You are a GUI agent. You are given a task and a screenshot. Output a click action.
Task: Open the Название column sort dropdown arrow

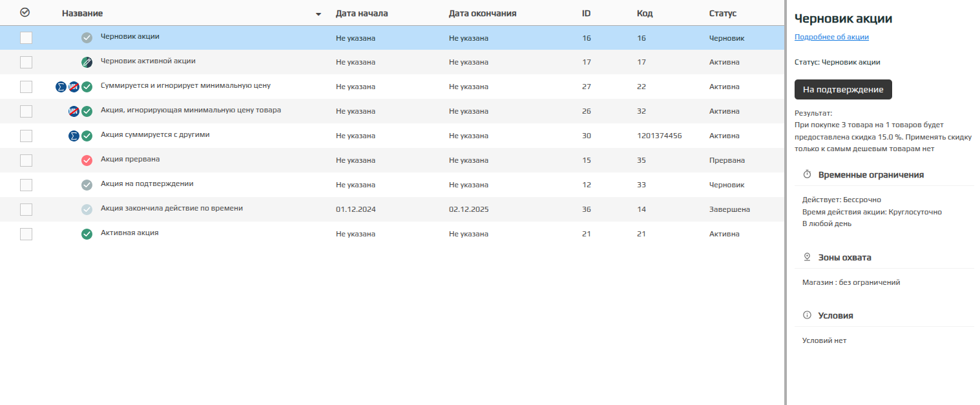318,14
